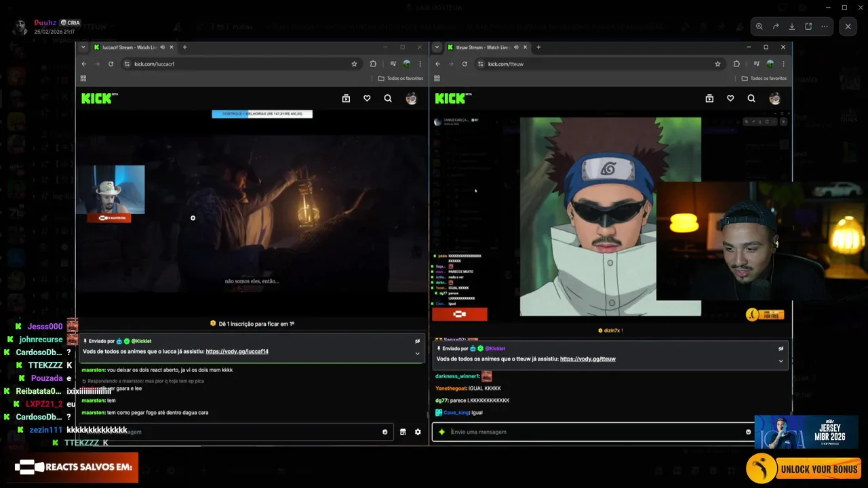Click the KICK logo on tteuw page

tap(453, 98)
